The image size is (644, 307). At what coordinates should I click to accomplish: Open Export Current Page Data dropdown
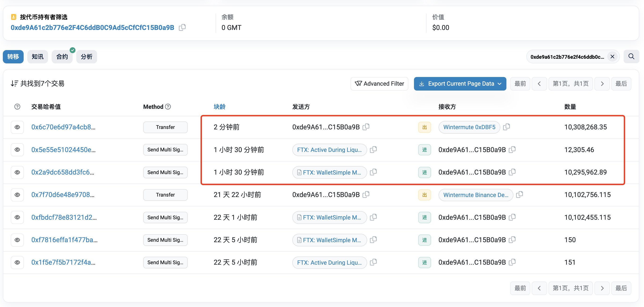[x=460, y=84]
